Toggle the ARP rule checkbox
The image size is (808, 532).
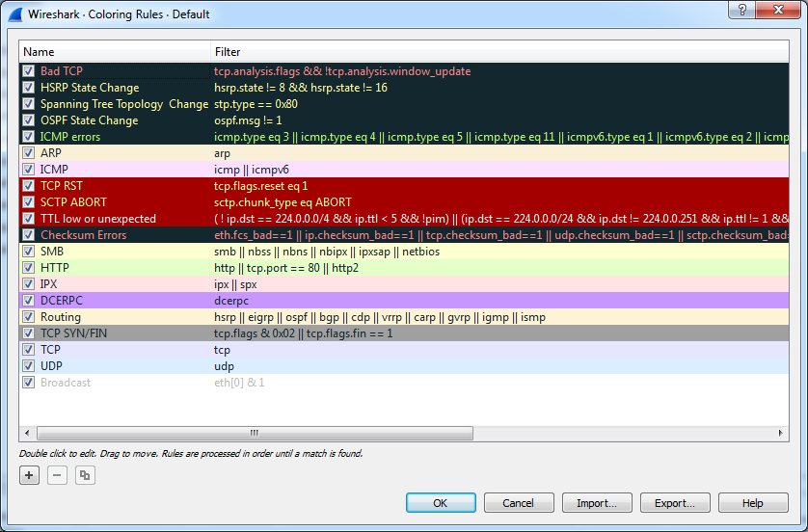pos(29,153)
